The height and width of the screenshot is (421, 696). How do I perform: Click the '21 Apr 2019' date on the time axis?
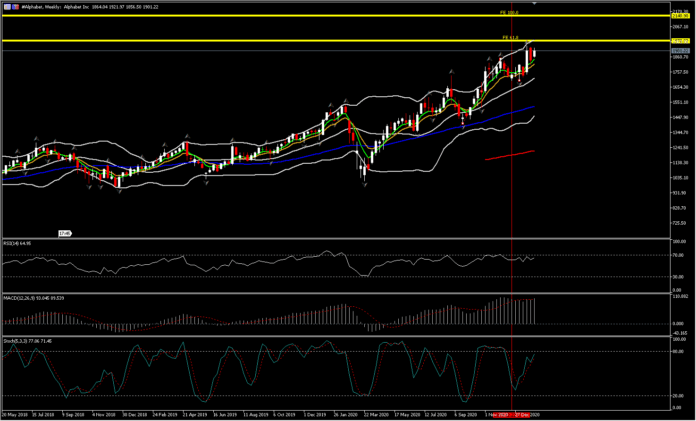(x=196, y=414)
